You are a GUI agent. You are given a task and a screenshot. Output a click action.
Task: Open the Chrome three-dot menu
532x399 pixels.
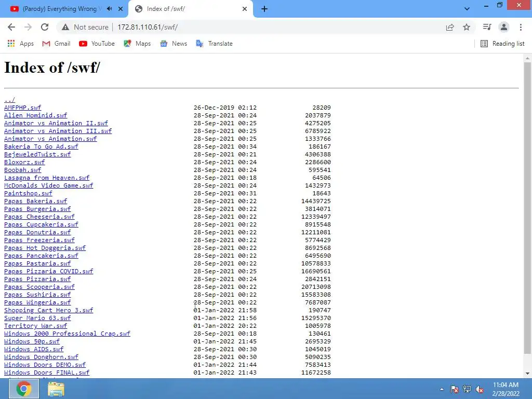coord(521,27)
